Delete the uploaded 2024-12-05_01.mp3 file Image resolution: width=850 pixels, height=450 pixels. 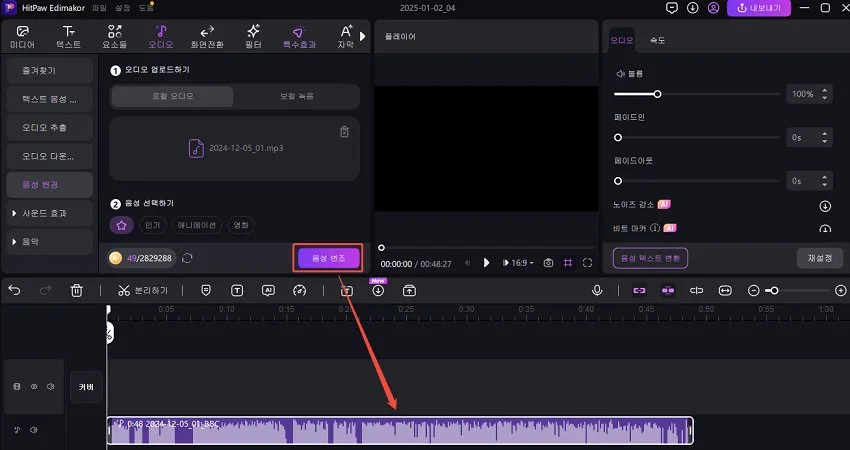pos(344,131)
